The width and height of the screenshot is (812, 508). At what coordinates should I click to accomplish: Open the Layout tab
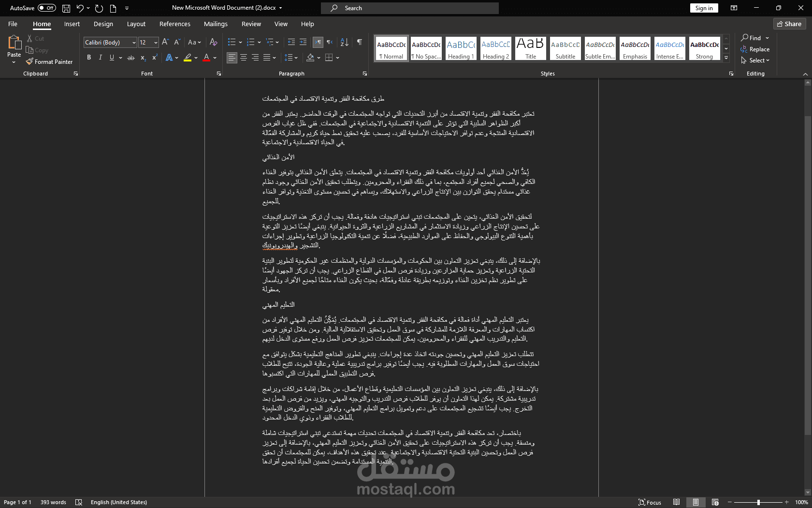(136, 24)
